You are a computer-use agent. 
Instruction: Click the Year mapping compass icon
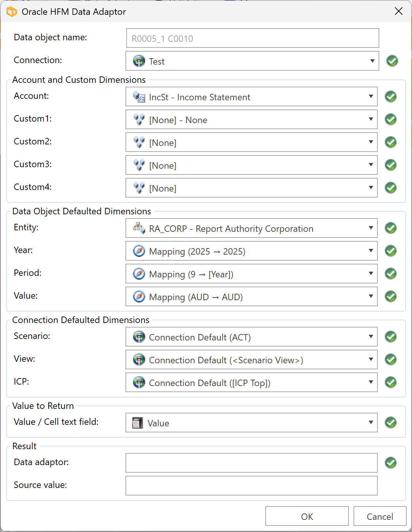tap(139, 251)
